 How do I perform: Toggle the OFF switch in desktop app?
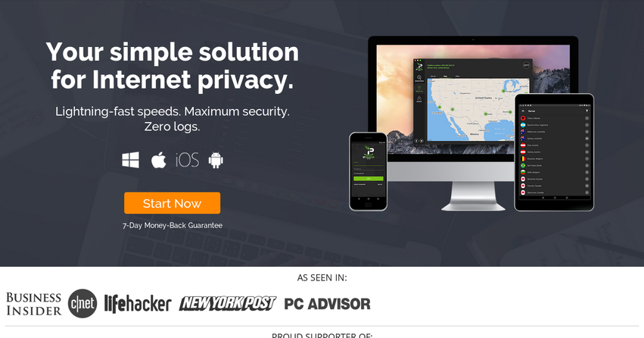[526, 65]
